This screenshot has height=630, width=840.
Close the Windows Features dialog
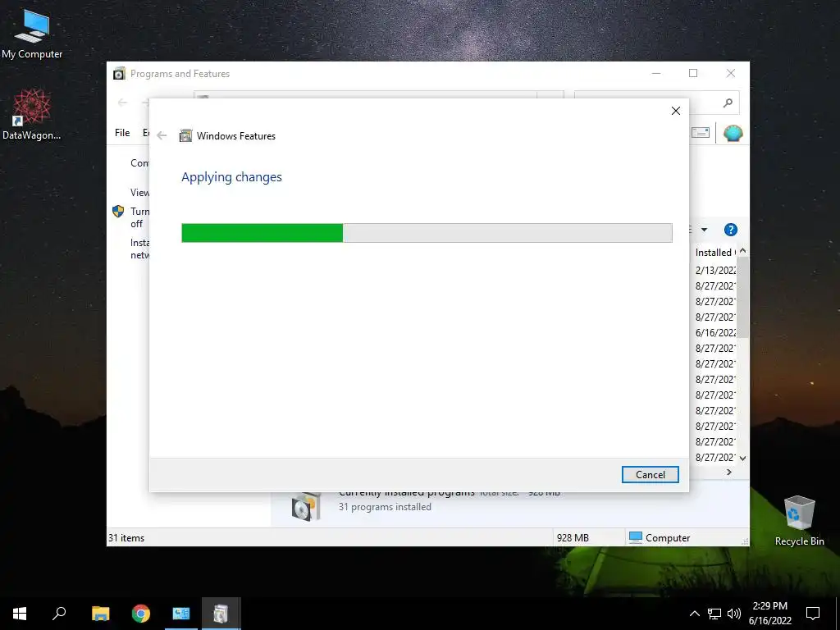[676, 111]
